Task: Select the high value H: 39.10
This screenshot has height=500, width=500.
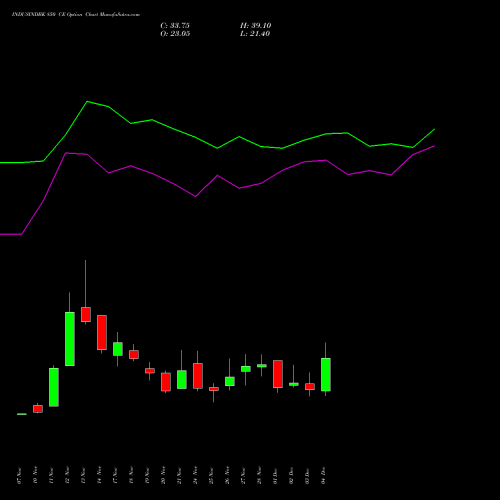Action: click(256, 26)
